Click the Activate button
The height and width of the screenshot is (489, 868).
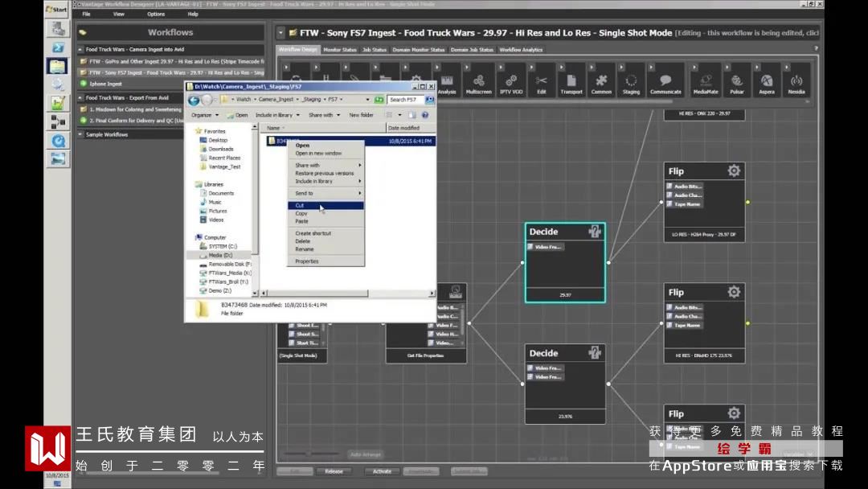[x=382, y=471]
